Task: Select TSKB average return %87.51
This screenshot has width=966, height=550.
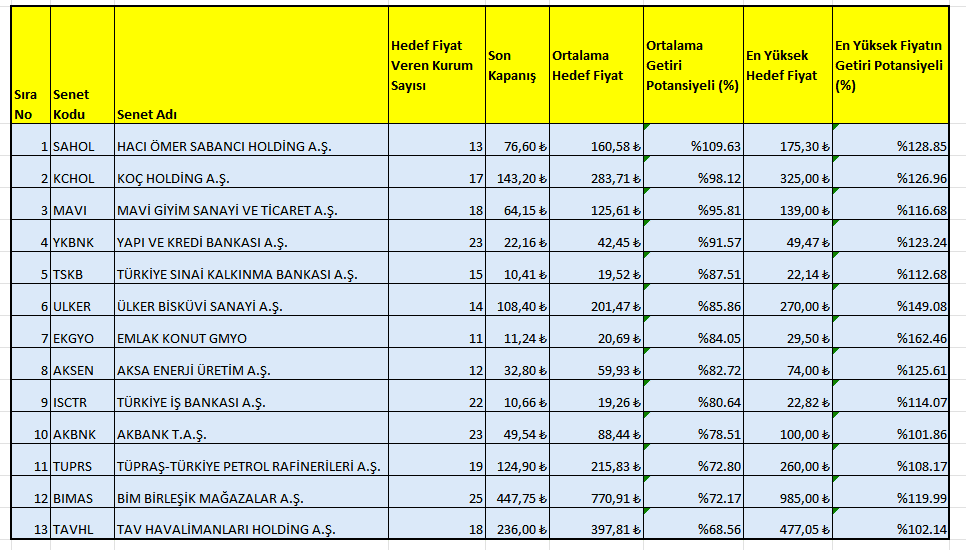Action: click(694, 268)
